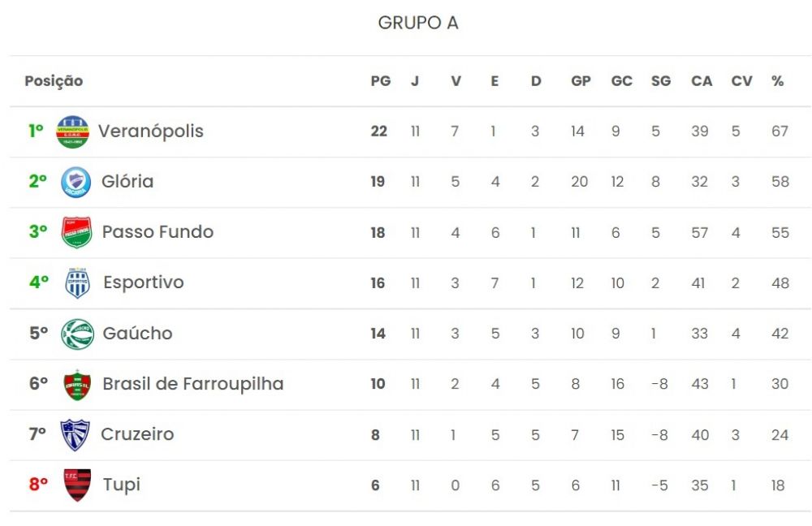
Task: Click the GRUPO A title
Action: 418,23
